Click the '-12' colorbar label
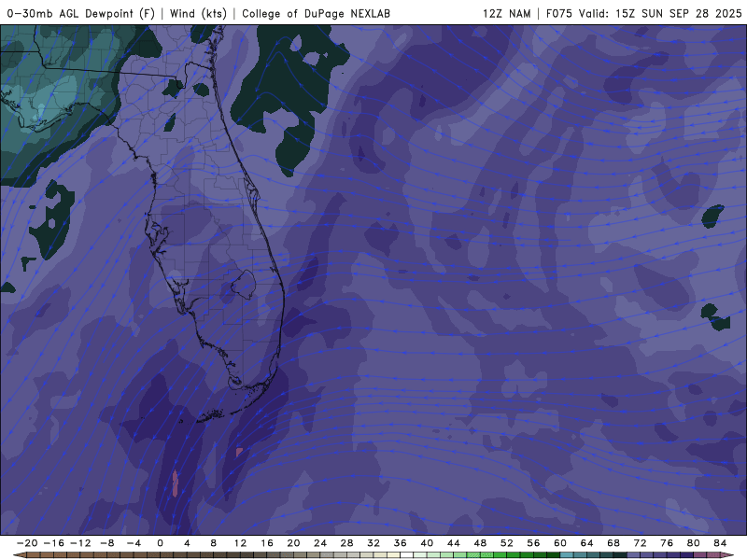The image size is (747, 560). (80, 543)
